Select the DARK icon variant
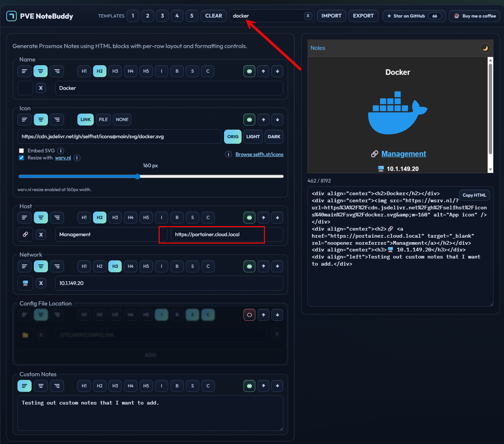Image resolution: width=504 pixels, height=444 pixels. (x=274, y=136)
